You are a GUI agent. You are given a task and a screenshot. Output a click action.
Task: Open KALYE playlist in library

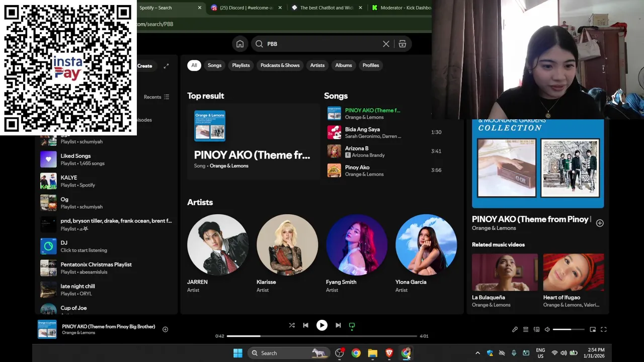[106, 181]
